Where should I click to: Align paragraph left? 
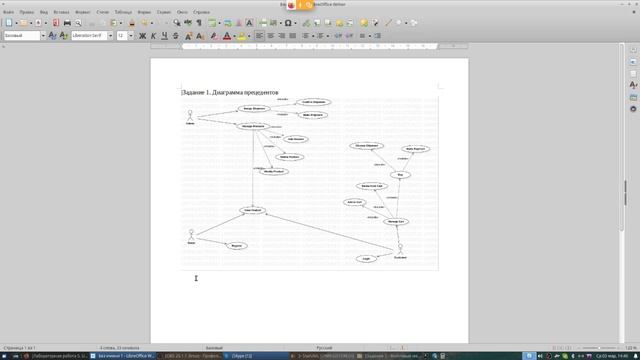260,36
